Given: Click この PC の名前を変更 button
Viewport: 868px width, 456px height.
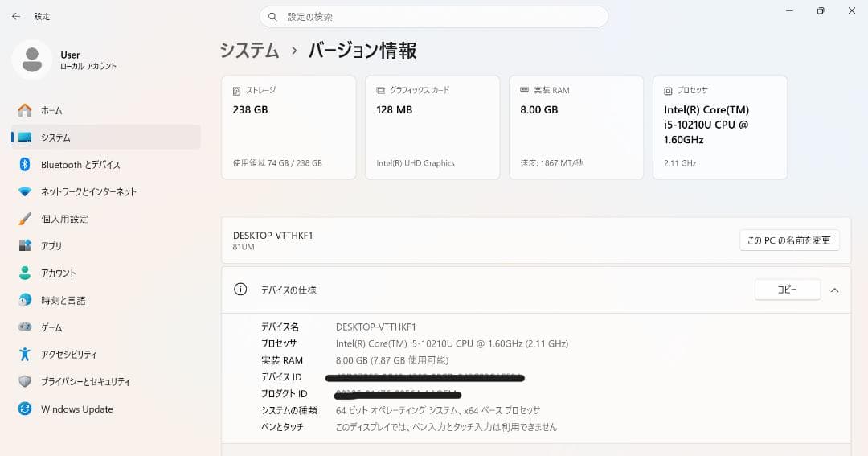Looking at the screenshot, I should 789,240.
